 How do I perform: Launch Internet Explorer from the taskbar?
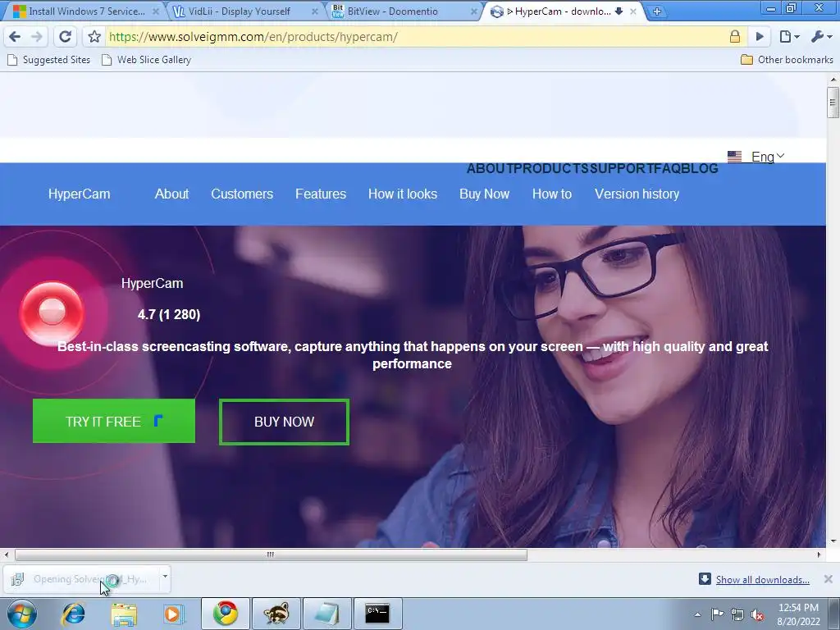(x=73, y=614)
